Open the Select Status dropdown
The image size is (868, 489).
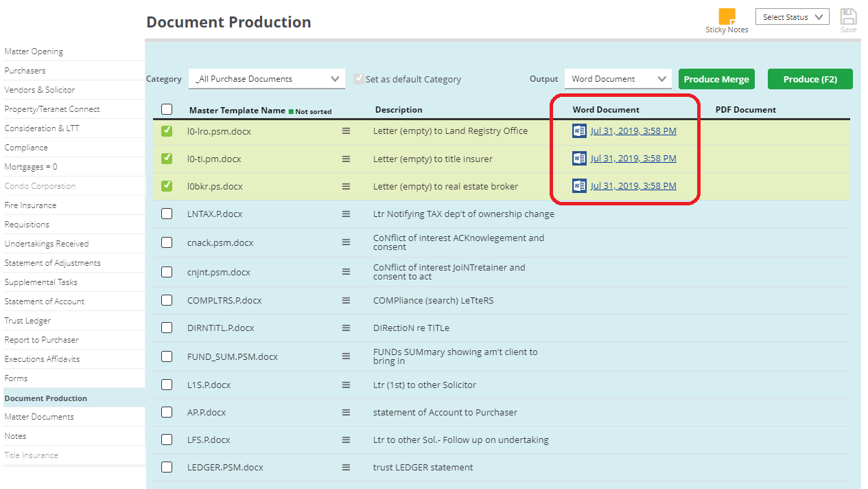[793, 17]
